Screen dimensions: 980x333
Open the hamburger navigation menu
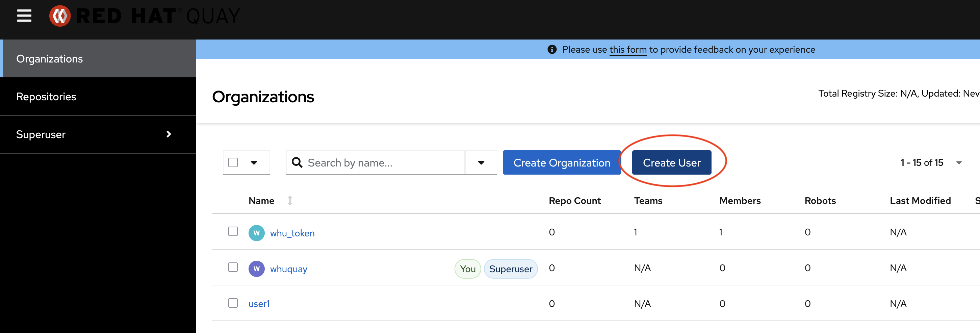24,16
